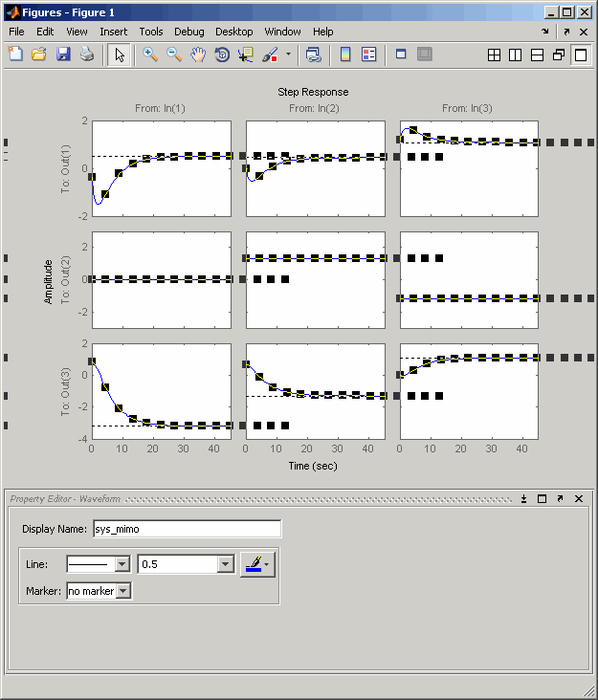The image size is (598, 700).
Task: Open the Edit menu
Action: coord(45,32)
